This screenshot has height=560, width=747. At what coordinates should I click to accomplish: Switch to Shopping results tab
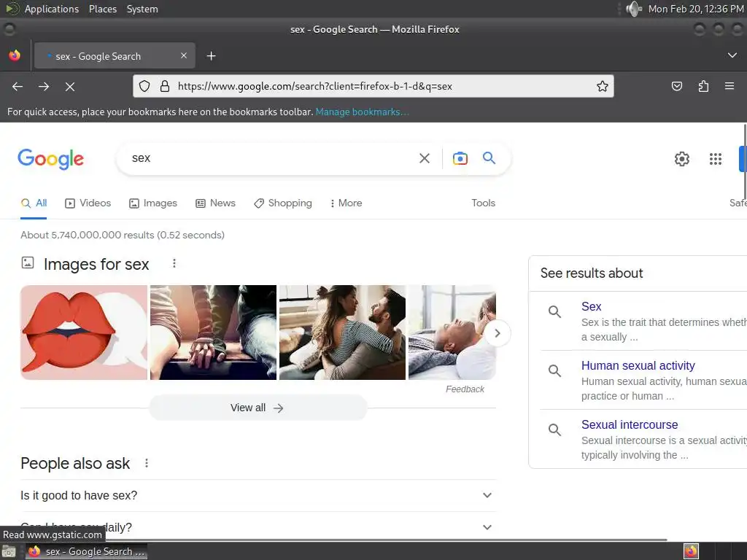(283, 203)
